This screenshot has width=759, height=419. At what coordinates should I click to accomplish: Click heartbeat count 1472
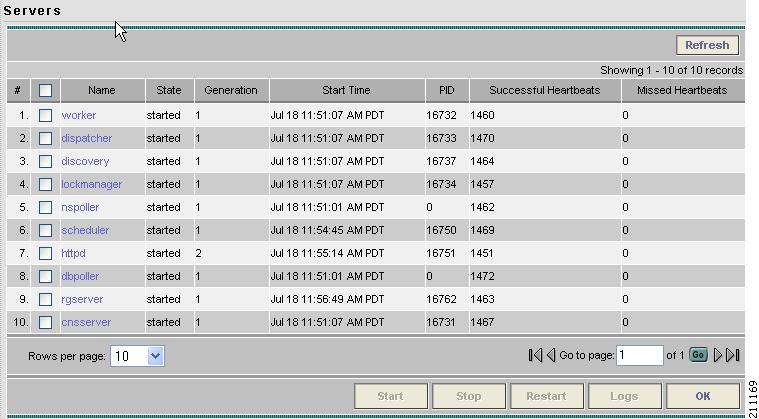click(483, 276)
